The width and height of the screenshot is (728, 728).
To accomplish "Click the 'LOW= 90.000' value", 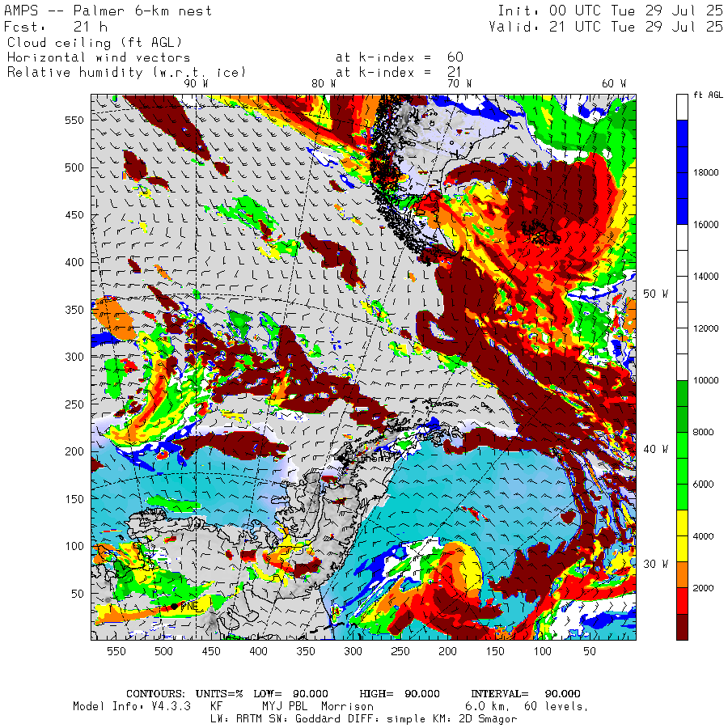I will pyautogui.click(x=290, y=694).
